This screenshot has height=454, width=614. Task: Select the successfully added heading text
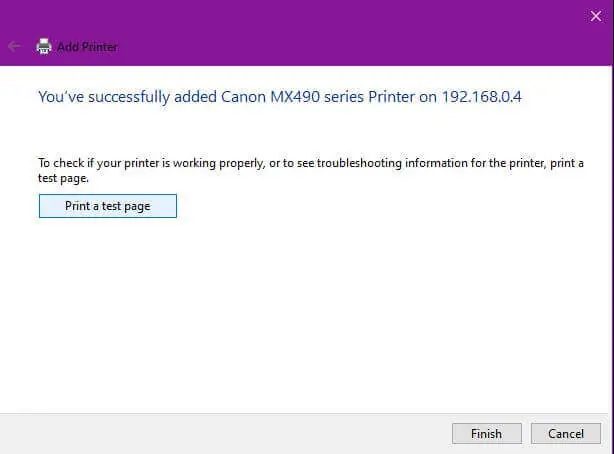point(280,97)
